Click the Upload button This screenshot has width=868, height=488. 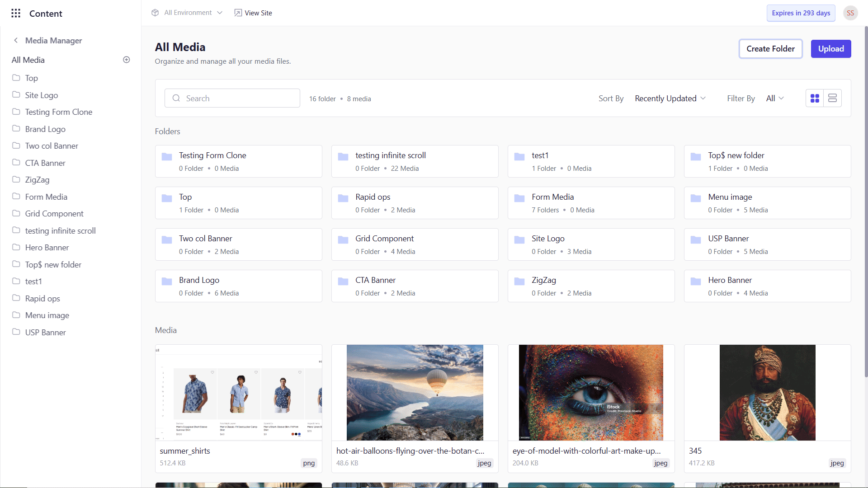[830, 49]
